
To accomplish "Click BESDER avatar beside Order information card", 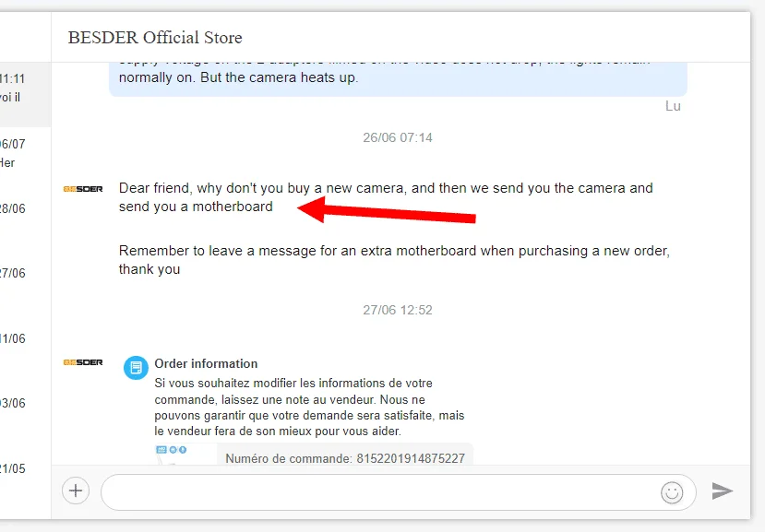I will (x=83, y=362).
